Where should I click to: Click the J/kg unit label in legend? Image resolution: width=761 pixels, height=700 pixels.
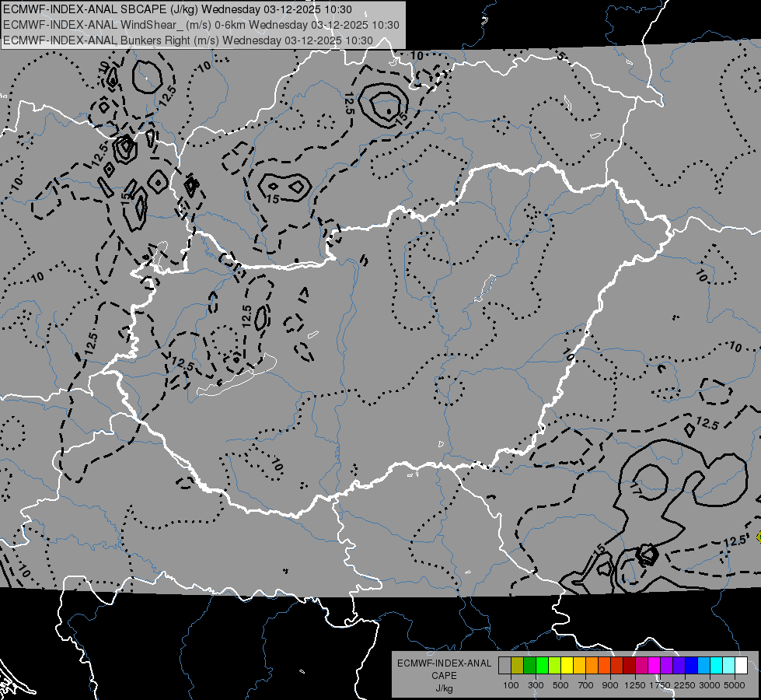coord(444,688)
